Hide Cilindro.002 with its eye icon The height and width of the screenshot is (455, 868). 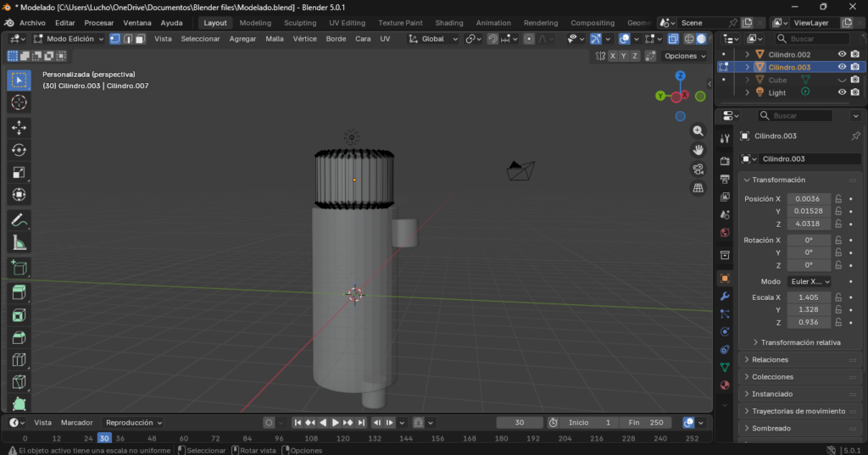(x=842, y=54)
